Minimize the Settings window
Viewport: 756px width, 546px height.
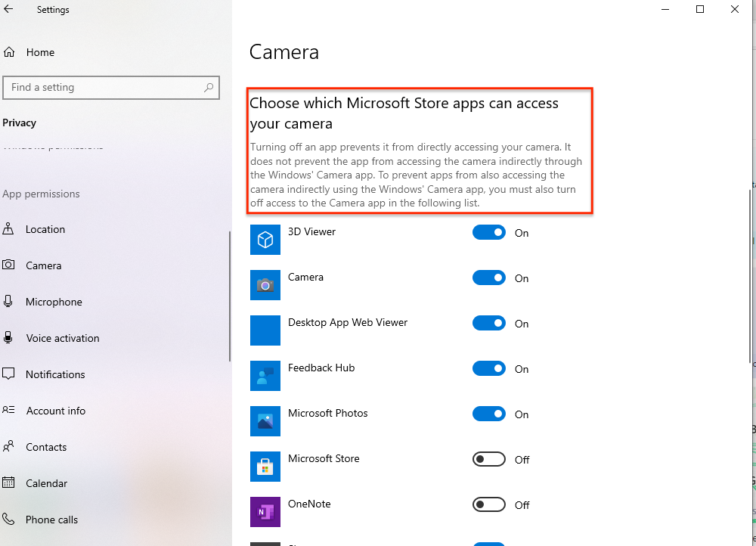pyautogui.click(x=665, y=9)
